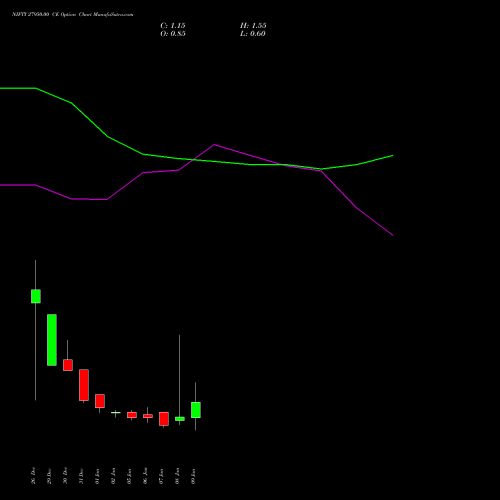This screenshot has width=500, height=500.
Task: Click the small red candlestick for 06 Jan
Action: pyautogui.click(x=148, y=416)
